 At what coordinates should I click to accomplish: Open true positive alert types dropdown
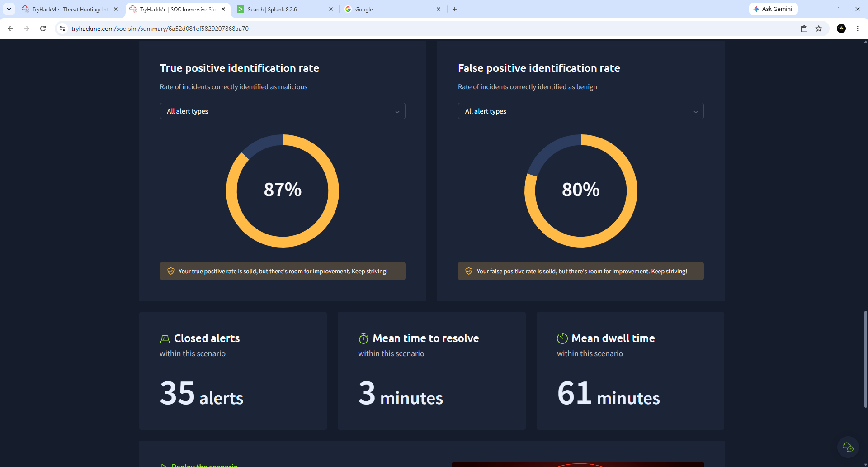[x=283, y=111]
